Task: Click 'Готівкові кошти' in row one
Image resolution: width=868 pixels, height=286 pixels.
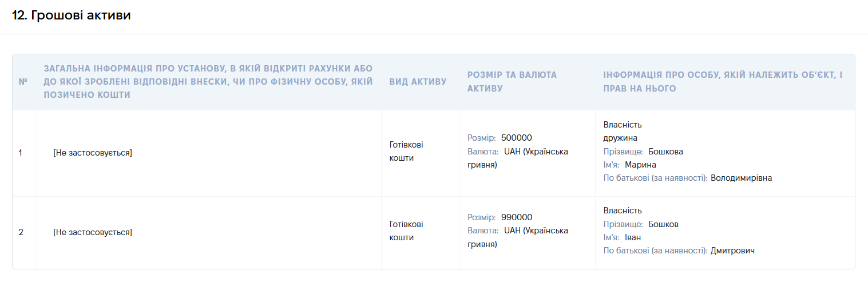Action: tap(406, 152)
